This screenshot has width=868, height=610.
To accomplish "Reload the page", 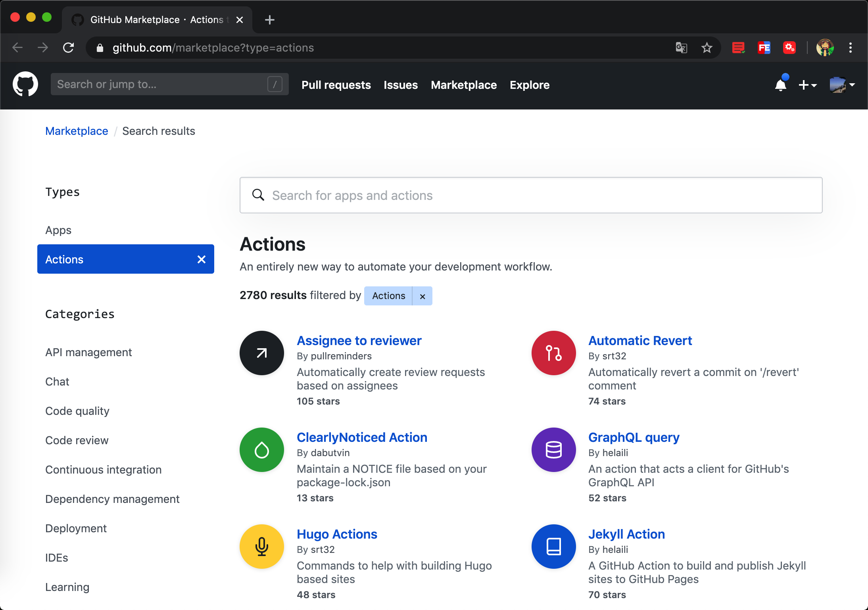I will coord(69,48).
